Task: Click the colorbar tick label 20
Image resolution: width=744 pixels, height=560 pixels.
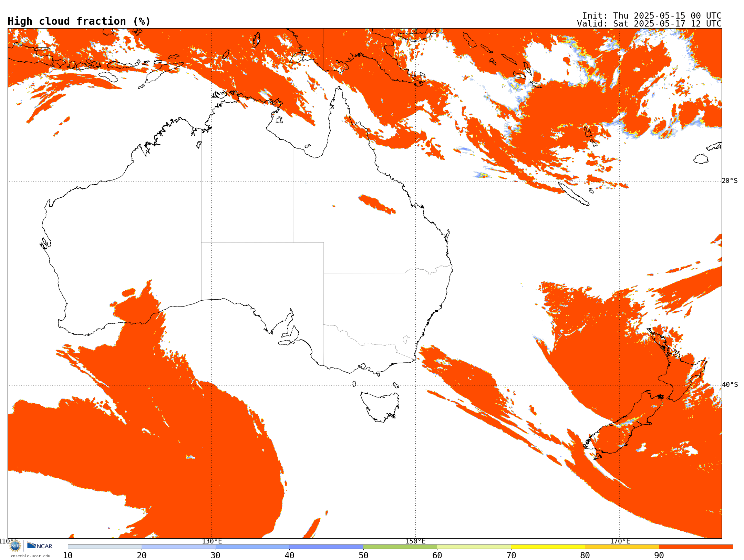Action: point(142,556)
